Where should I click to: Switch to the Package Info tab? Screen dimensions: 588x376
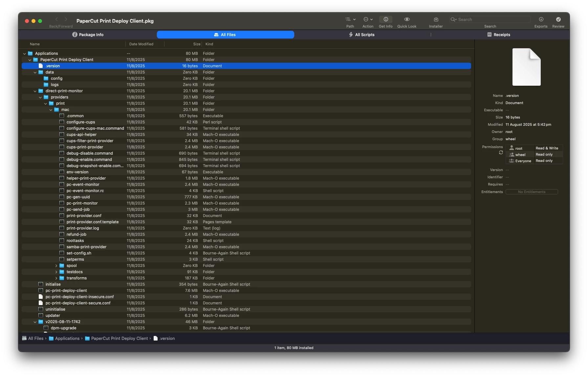88,34
